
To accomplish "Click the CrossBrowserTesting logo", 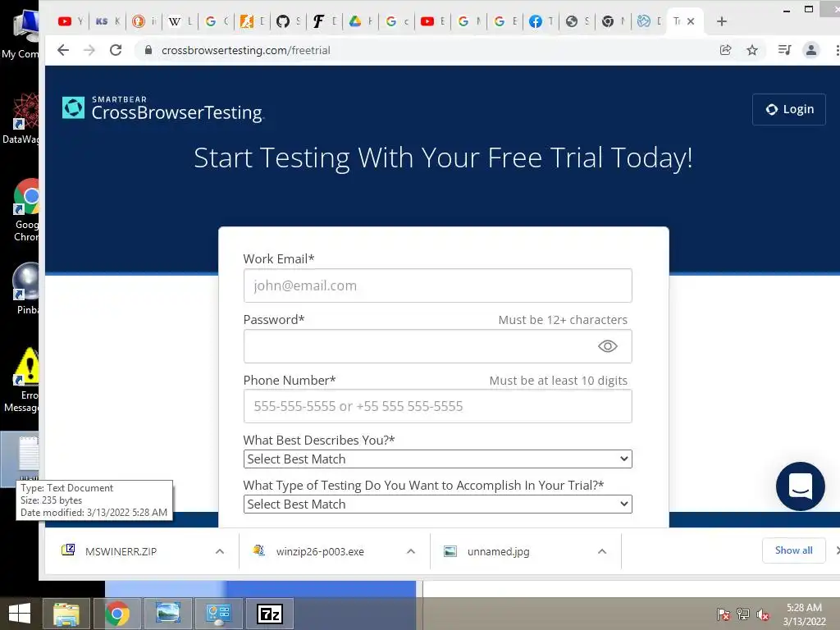I will click(163, 109).
